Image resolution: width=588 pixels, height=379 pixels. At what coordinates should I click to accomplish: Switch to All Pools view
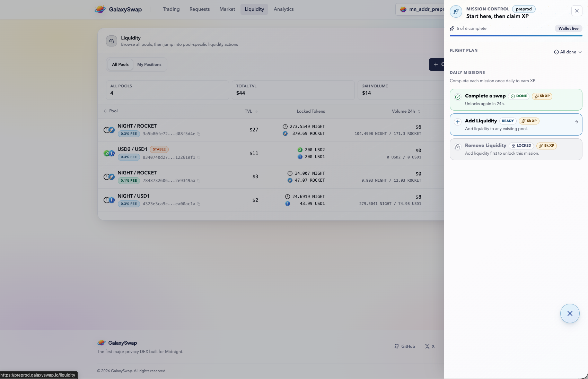120,64
